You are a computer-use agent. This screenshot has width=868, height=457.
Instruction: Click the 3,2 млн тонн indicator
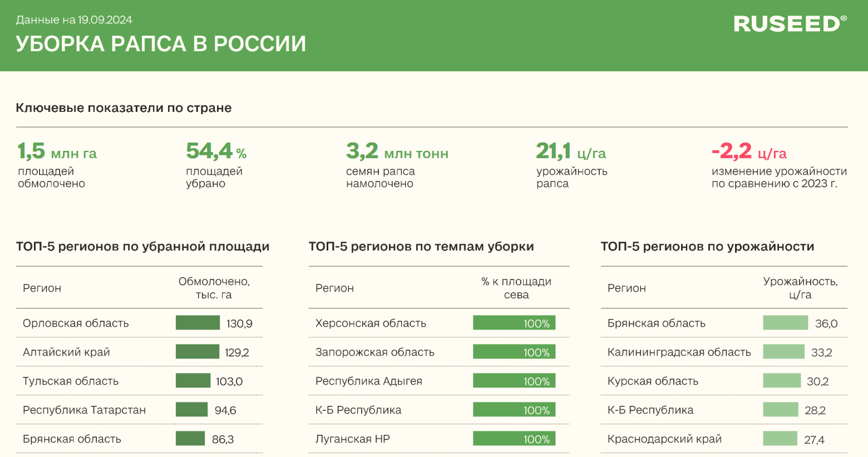(397, 151)
